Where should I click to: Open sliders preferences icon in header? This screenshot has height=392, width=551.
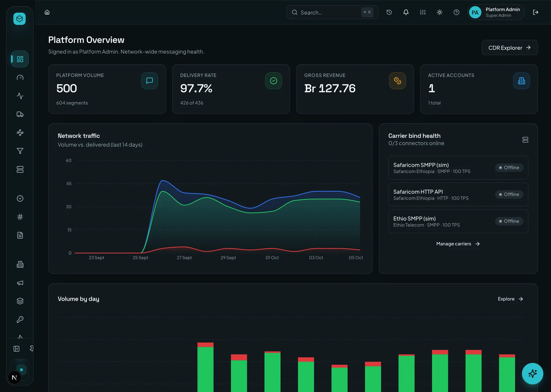pyautogui.click(x=423, y=12)
